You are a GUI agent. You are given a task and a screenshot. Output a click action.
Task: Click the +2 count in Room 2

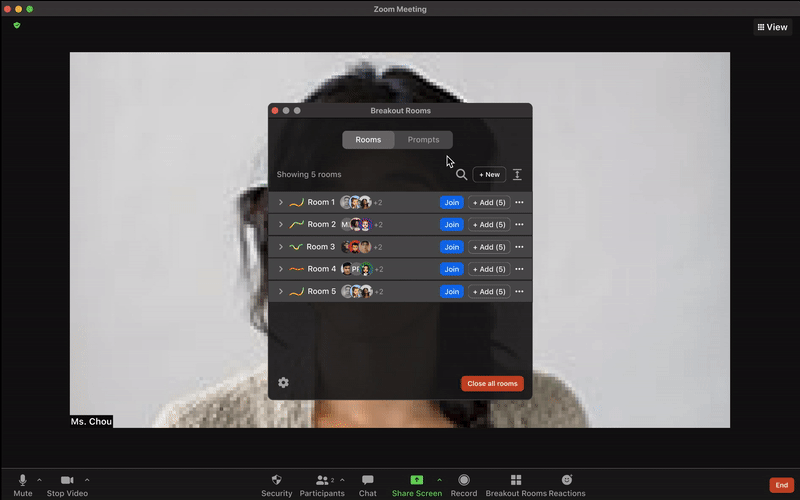coord(378,225)
